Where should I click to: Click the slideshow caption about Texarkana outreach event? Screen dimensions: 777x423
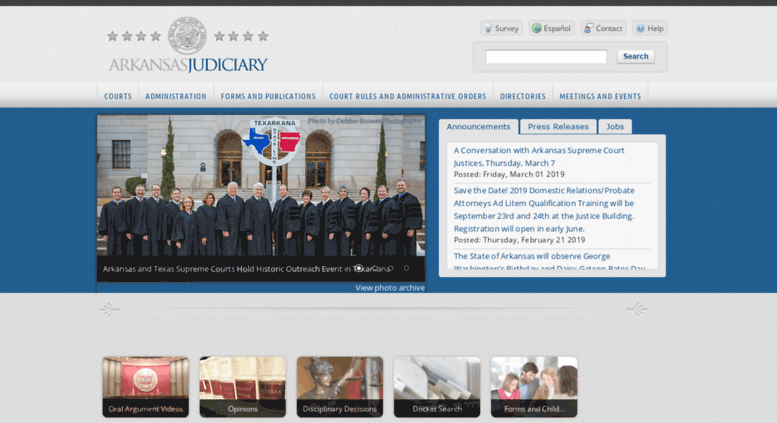click(x=247, y=269)
